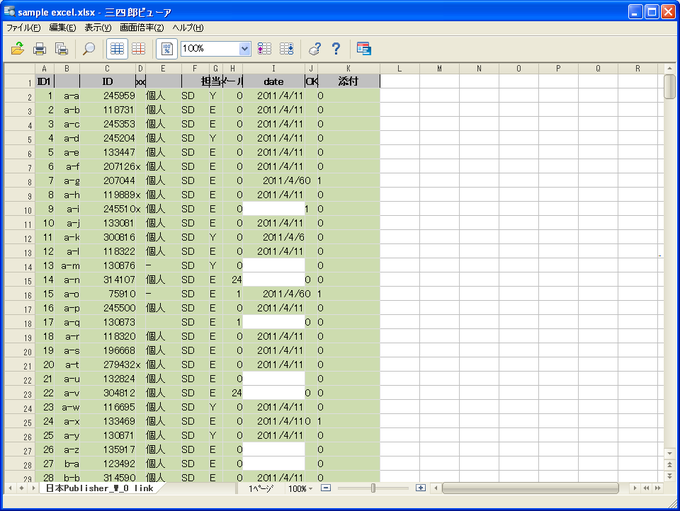Image resolution: width=680 pixels, height=511 pixels.
Task: Click the print-all-sheets icon with stacked pages
Action: [x=62, y=49]
